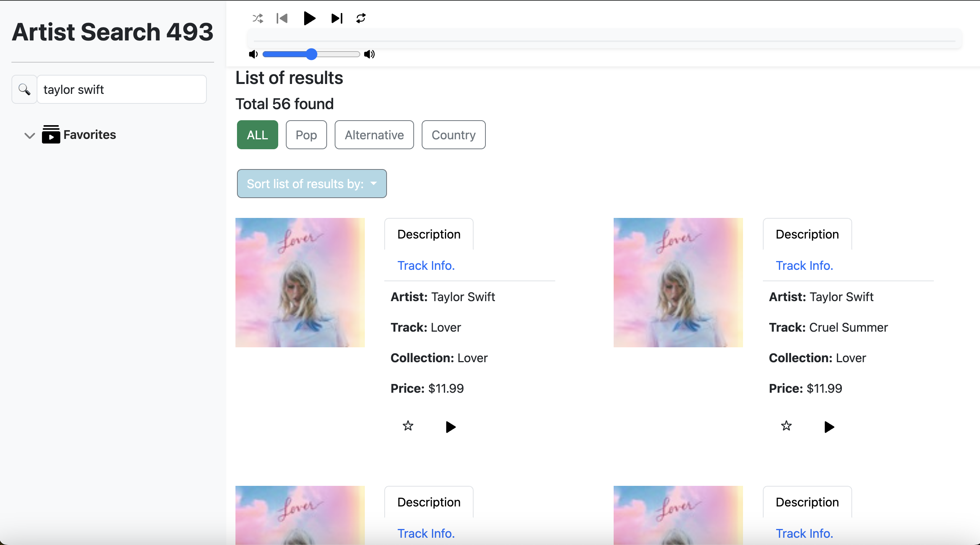Open Description tab for Cruel Summer
The width and height of the screenshot is (980, 545).
click(x=807, y=234)
